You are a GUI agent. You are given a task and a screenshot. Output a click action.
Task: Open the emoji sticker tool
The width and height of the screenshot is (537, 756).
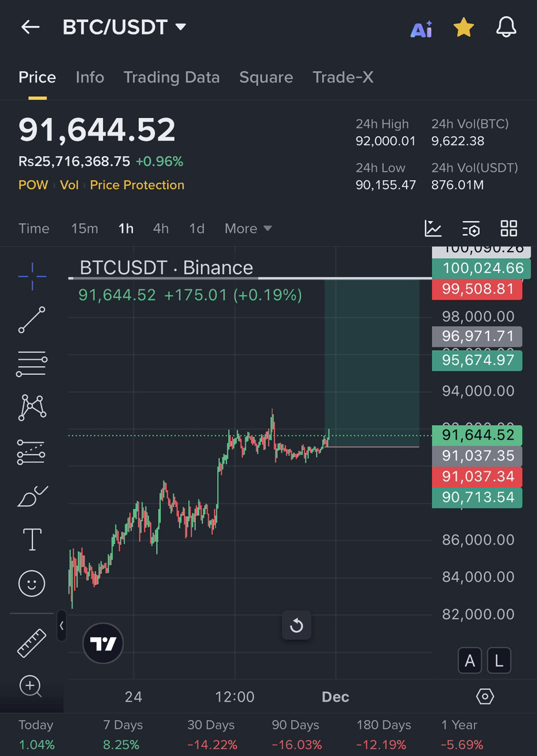click(x=32, y=584)
